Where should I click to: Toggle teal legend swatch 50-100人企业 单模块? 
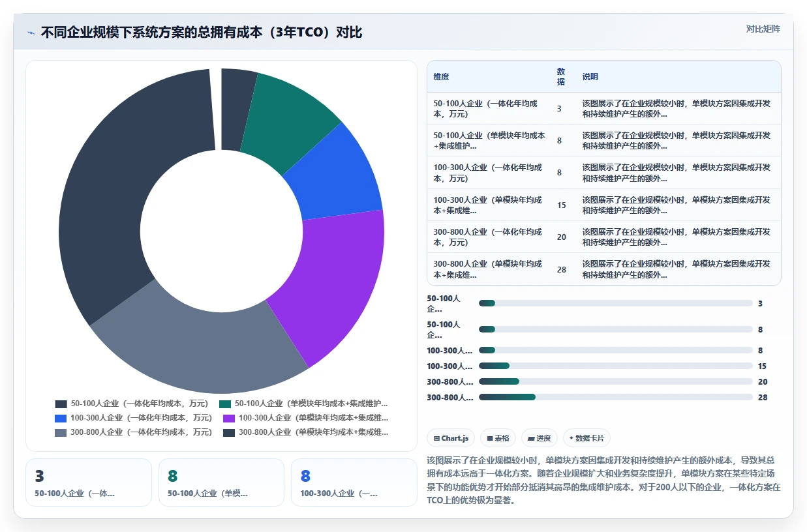pos(225,404)
